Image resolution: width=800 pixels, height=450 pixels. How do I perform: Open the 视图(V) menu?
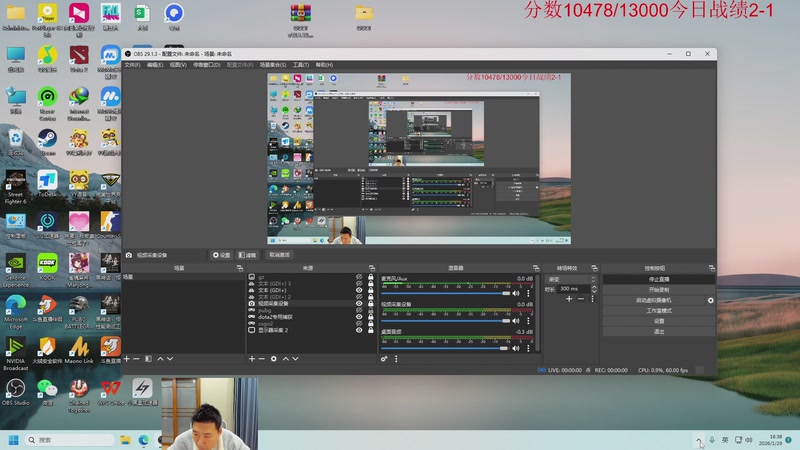(x=178, y=65)
